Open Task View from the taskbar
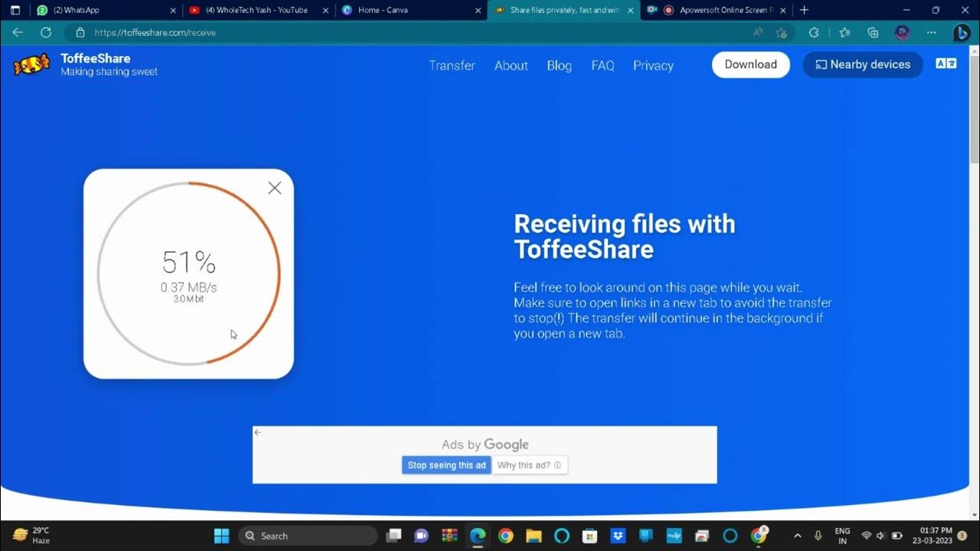 coord(394,536)
